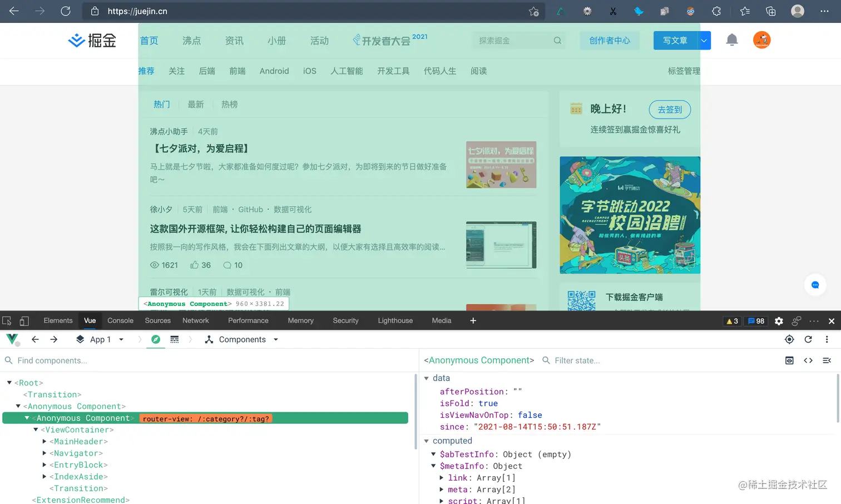Expand the link Array[1] entry
The height and width of the screenshot is (504, 841).
click(442, 477)
